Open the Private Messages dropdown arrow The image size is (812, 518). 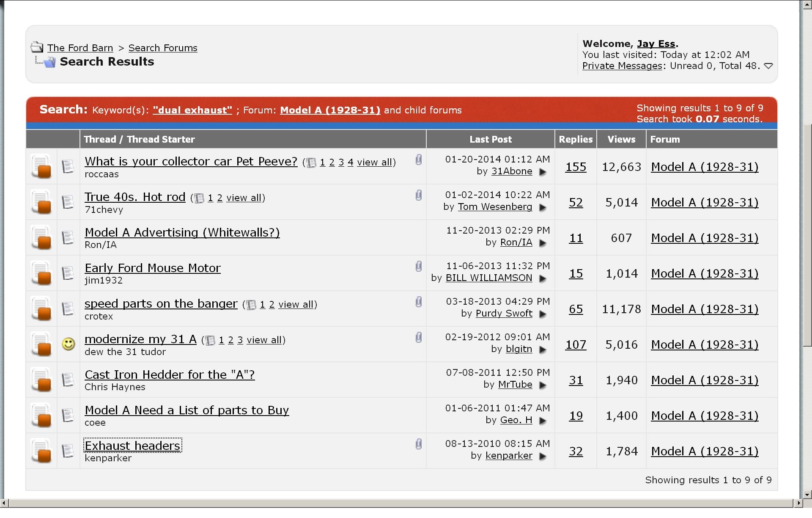(x=768, y=66)
